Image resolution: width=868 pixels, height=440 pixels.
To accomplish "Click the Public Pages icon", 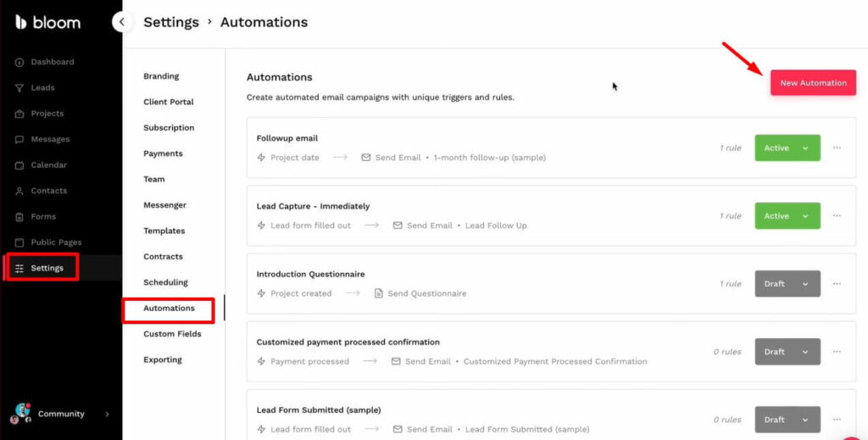I will click(19, 242).
